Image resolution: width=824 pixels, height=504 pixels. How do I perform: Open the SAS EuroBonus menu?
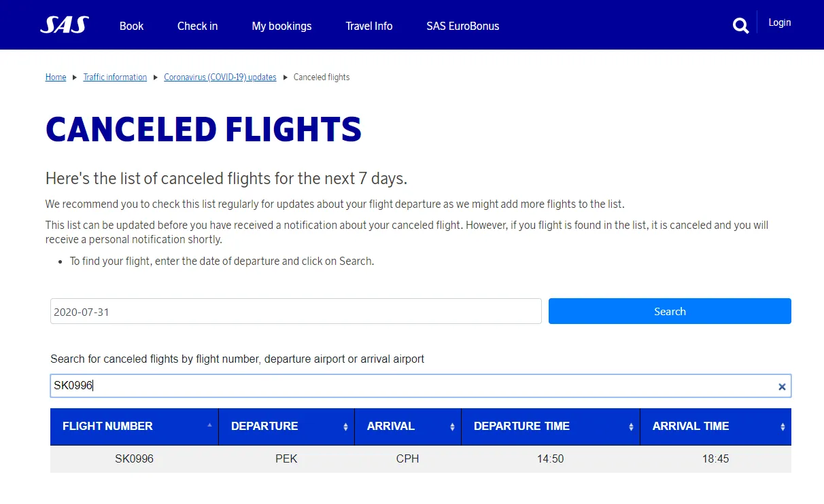click(462, 26)
